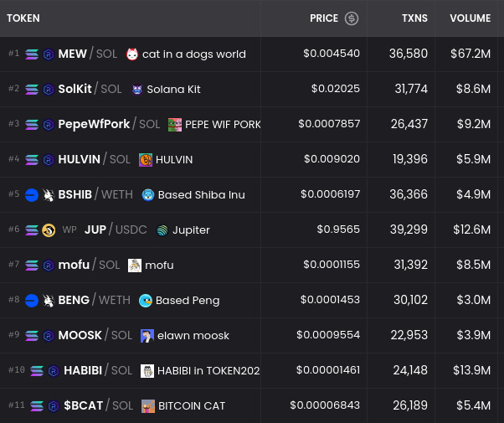
Task: Click the Raydium icon in mofu row
Action: (49, 266)
